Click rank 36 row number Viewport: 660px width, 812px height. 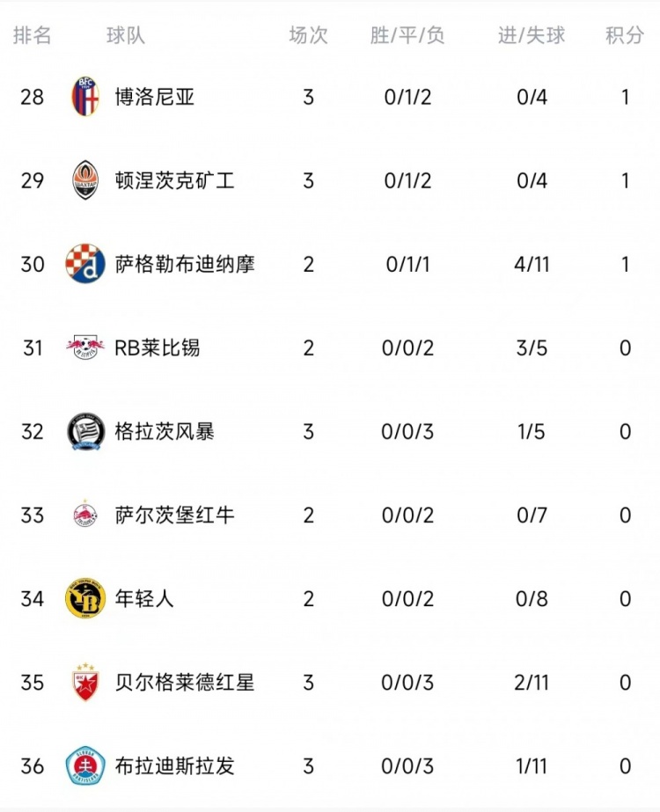[x=33, y=765]
